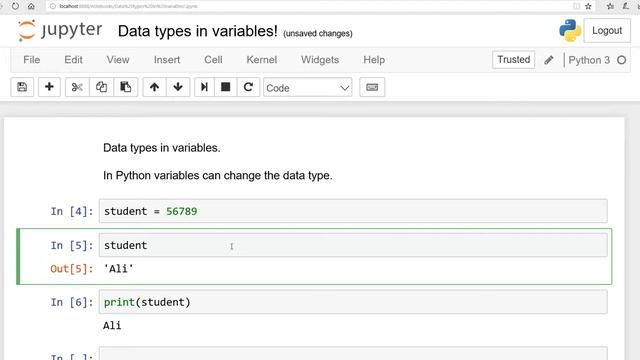Open the Kernel menu
Screen dimensions: 640x360
pyautogui.click(x=262, y=60)
